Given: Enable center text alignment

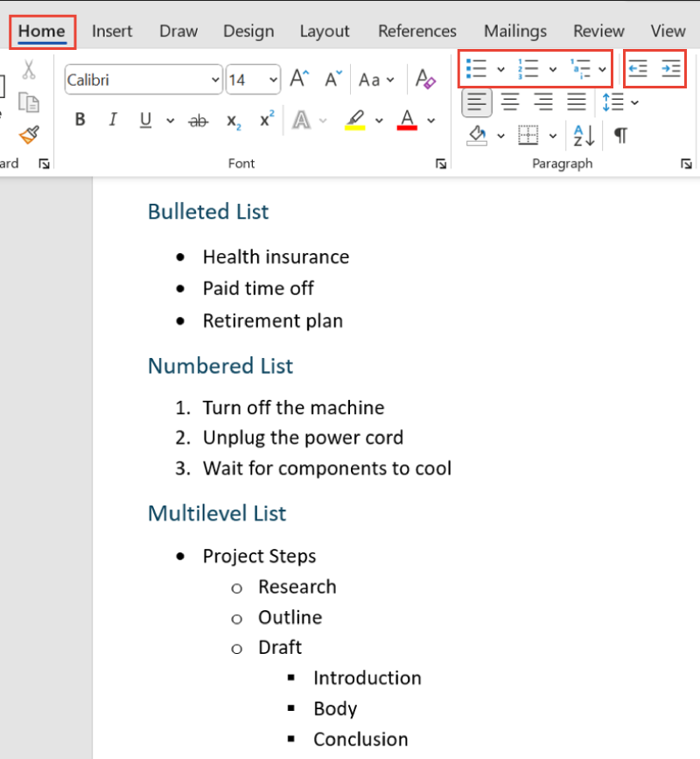Looking at the screenshot, I should [510, 102].
